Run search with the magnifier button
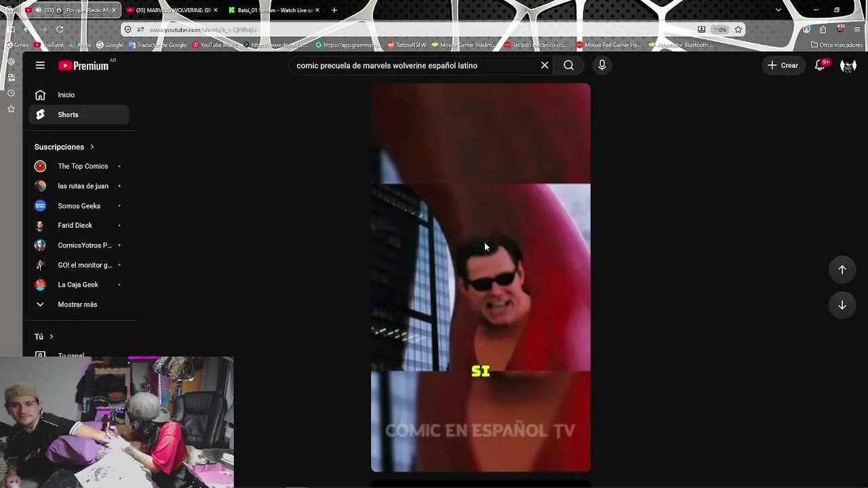The height and width of the screenshot is (488, 868). [x=569, y=65]
